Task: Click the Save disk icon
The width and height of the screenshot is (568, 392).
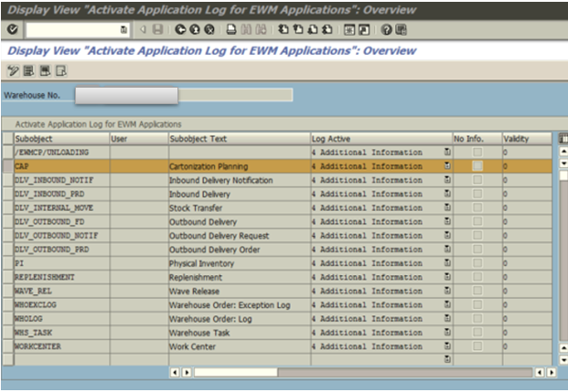Action: (158, 30)
